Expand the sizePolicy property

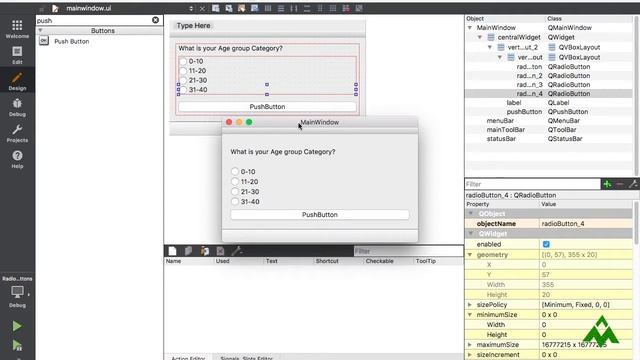470,304
